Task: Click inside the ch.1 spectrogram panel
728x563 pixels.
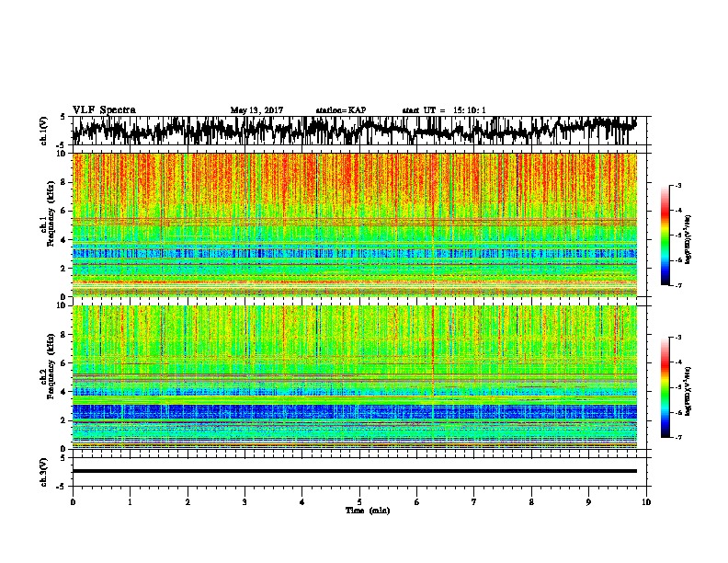Action: pos(355,224)
